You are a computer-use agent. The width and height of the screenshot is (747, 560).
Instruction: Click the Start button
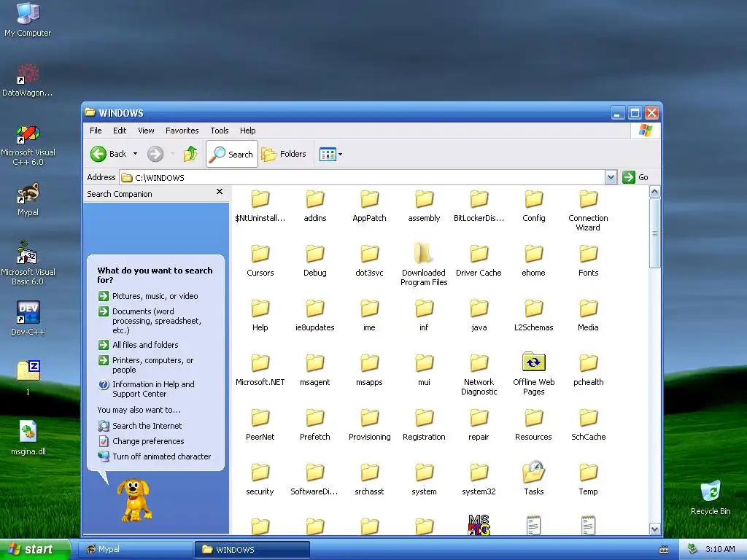pyautogui.click(x=35, y=549)
